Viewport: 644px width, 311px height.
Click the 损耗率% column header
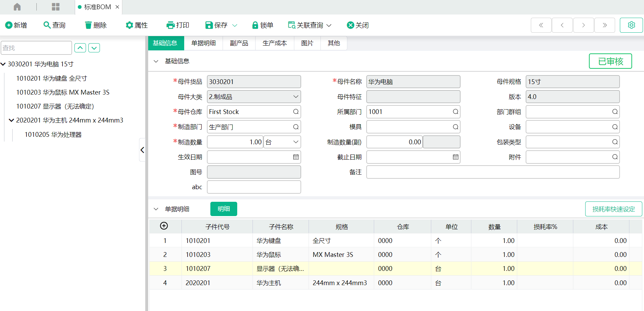(x=545, y=227)
